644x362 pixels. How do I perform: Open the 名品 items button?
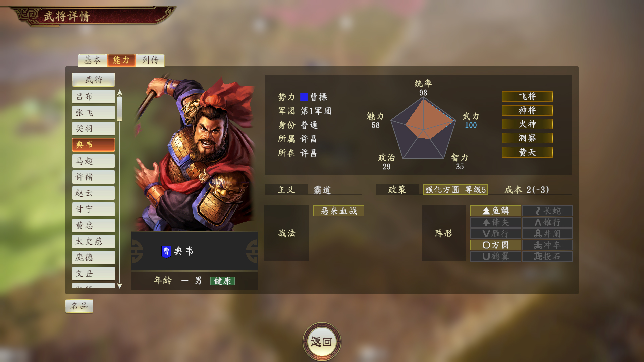coord(79,306)
